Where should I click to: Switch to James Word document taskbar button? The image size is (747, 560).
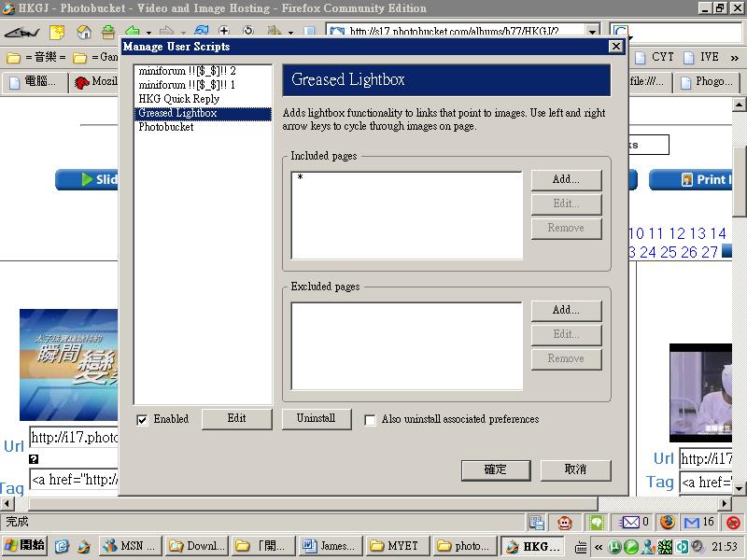coord(330,546)
